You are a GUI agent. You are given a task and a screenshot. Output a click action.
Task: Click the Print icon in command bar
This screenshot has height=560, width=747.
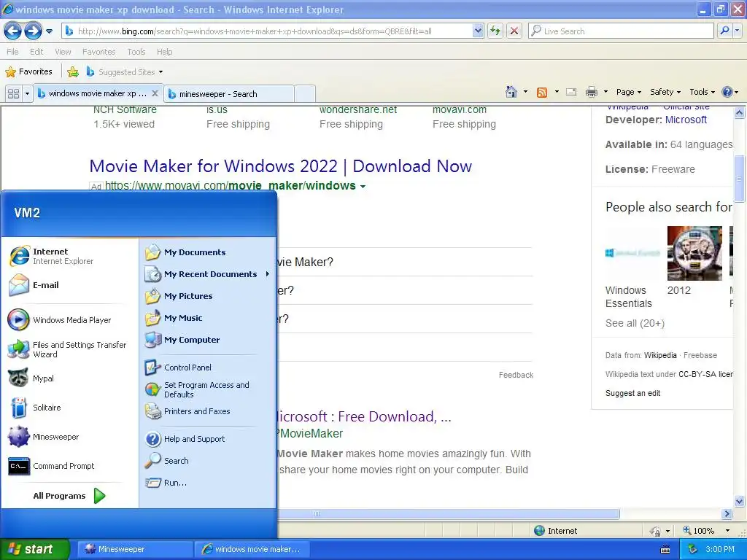coord(591,92)
